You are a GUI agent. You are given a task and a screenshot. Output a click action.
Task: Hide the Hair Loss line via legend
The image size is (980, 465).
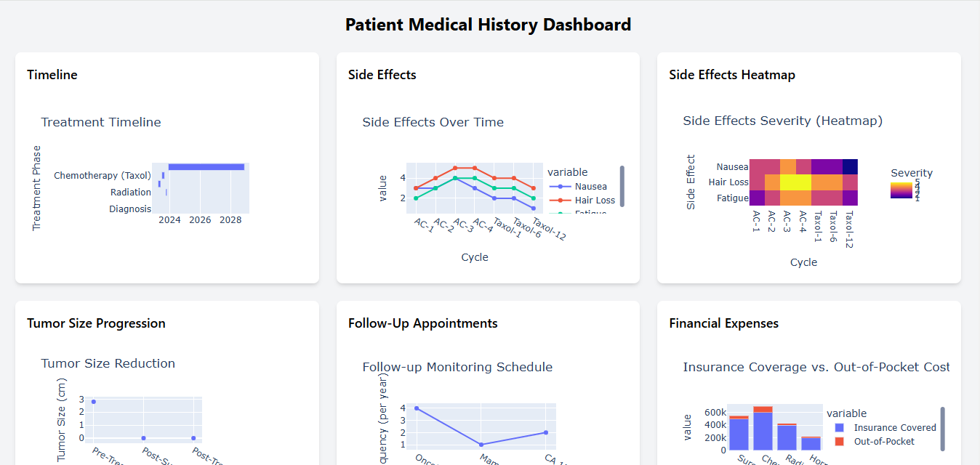coord(594,200)
